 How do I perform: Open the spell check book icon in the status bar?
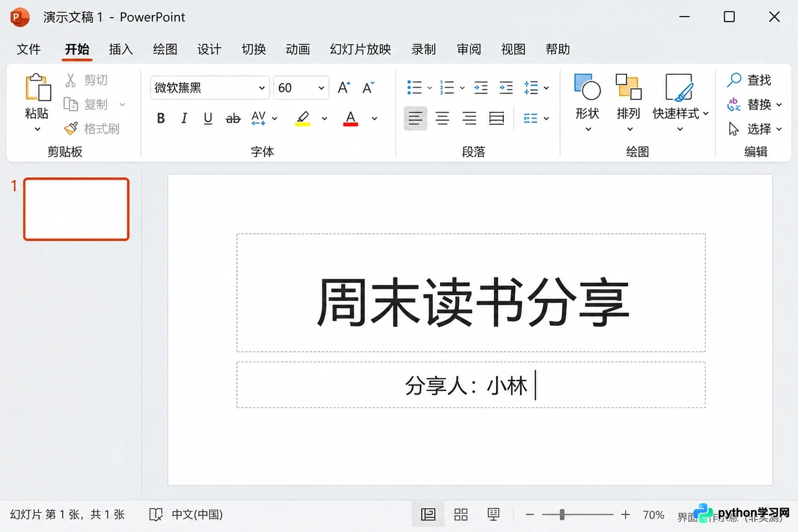(156, 515)
